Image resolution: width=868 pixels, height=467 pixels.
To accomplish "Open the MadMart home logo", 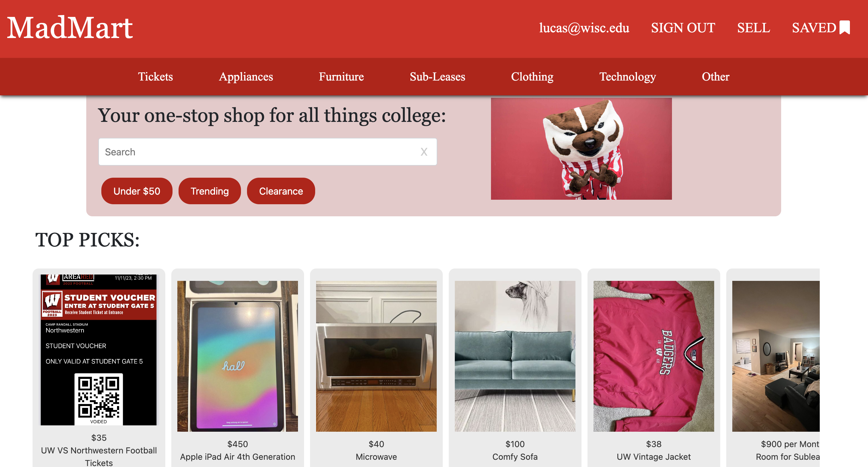I will (70, 28).
